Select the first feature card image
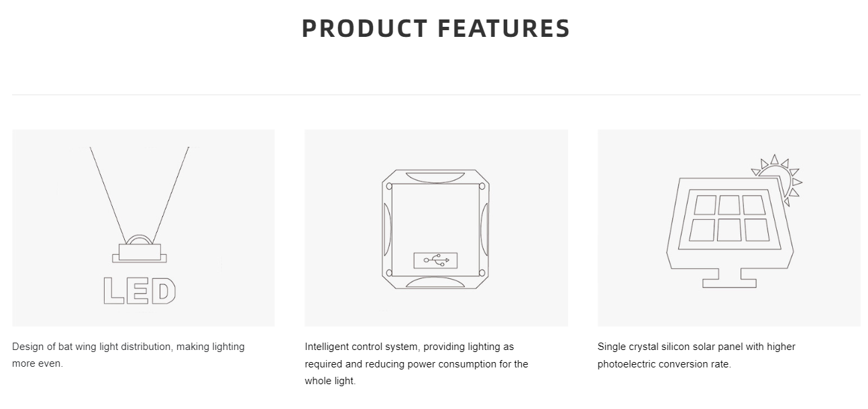Viewport: 868px width, 409px height. [x=144, y=228]
